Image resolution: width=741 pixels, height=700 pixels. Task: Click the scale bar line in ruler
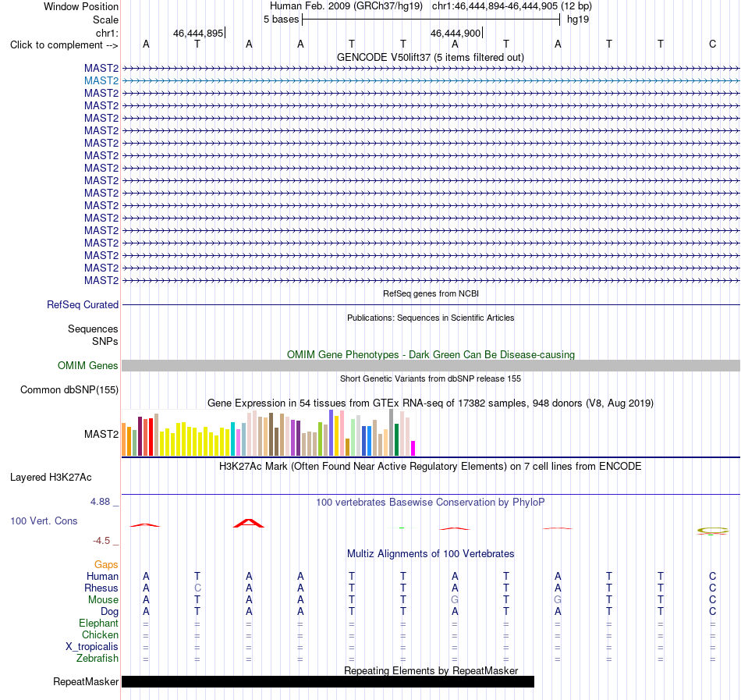431,20
